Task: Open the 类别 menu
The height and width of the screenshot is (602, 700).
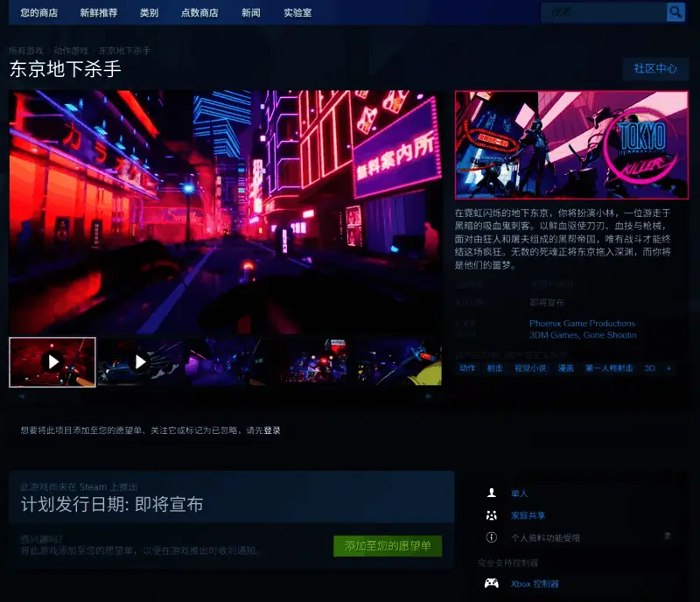Action: 148,12
